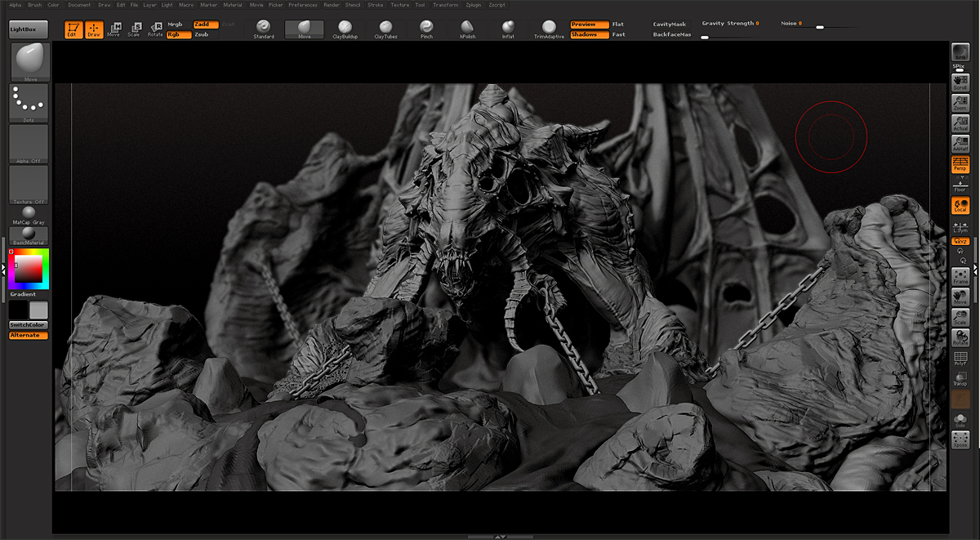The image size is (980, 540).
Task: Toggle PolyF polyframe display
Action: point(960,359)
